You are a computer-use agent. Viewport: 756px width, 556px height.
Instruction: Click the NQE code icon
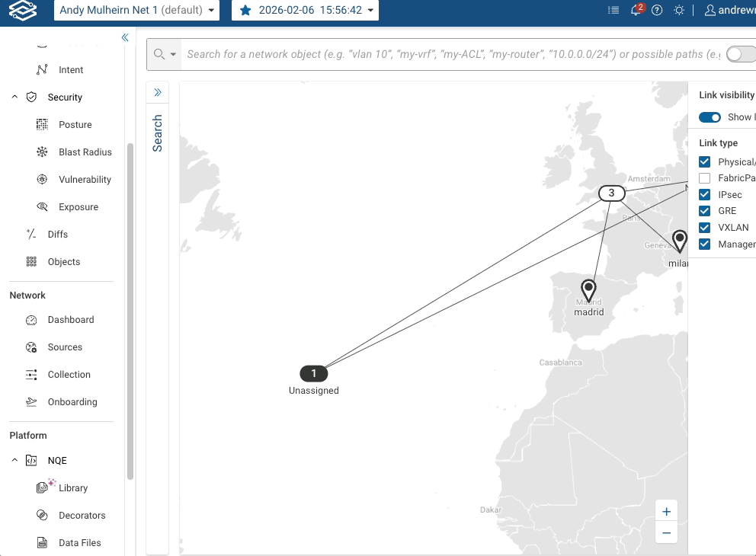(x=31, y=461)
